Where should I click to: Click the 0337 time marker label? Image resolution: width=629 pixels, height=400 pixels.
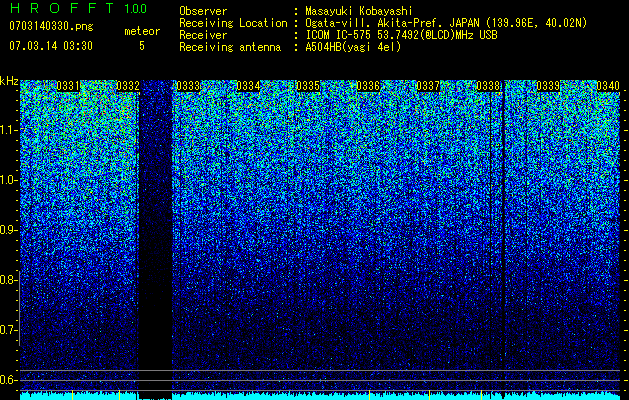coord(428,86)
